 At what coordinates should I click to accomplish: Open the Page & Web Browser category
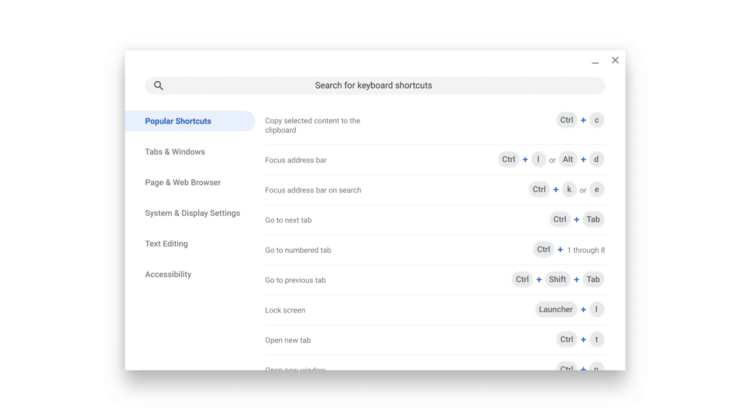pos(183,183)
